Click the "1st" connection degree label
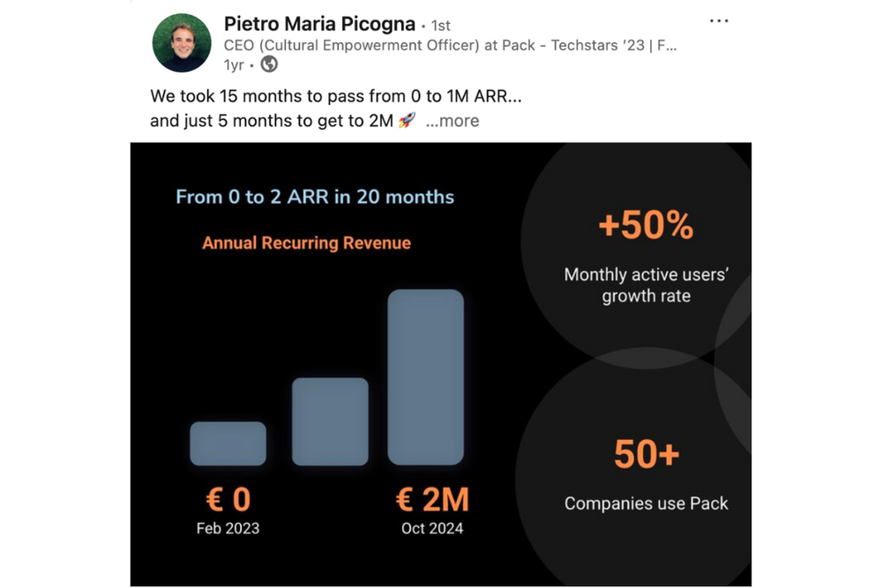The height and width of the screenshot is (588, 882). click(441, 25)
